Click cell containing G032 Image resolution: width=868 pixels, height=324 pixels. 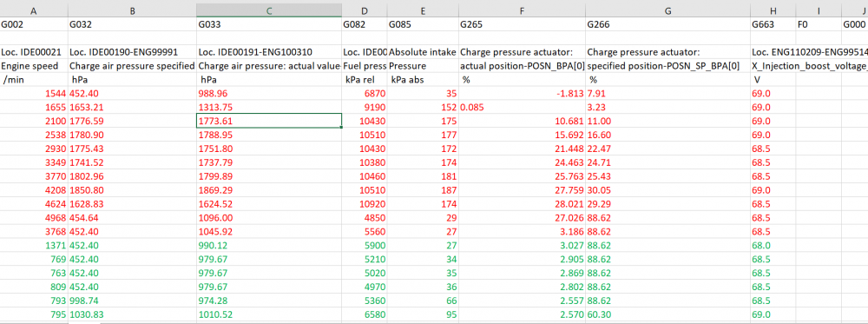click(x=132, y=24)
